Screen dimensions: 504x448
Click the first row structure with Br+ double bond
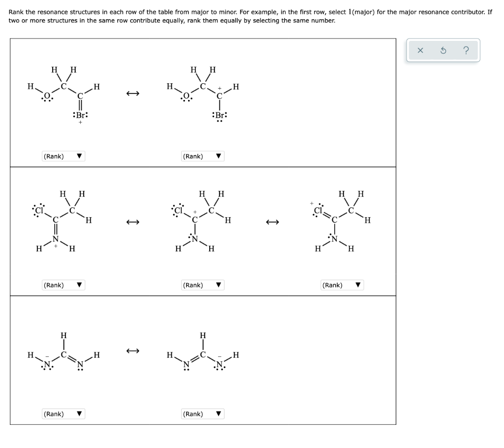(x=63, y=95)
